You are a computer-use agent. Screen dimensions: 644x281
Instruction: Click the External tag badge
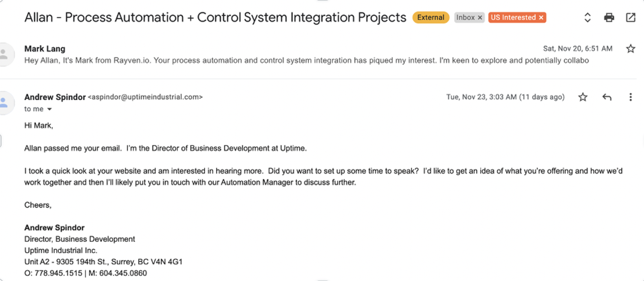point(430,17)
